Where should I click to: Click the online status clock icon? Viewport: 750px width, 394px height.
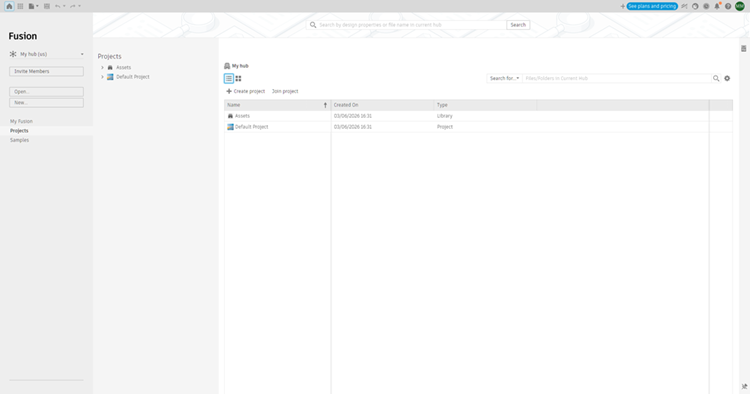(706, 6)
